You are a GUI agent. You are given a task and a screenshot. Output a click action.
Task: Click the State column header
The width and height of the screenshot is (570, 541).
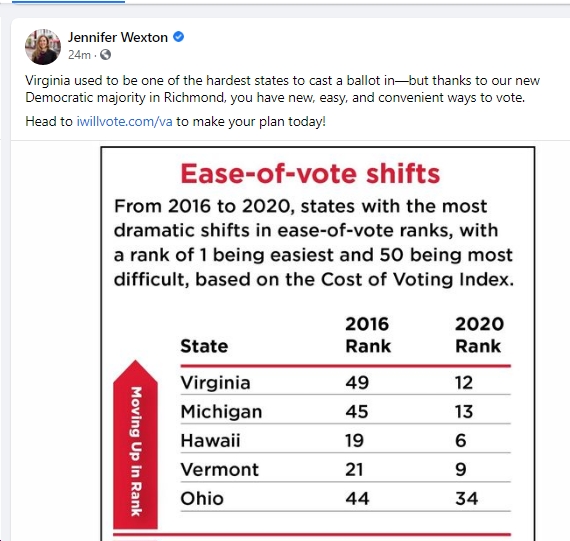(204, 346)
